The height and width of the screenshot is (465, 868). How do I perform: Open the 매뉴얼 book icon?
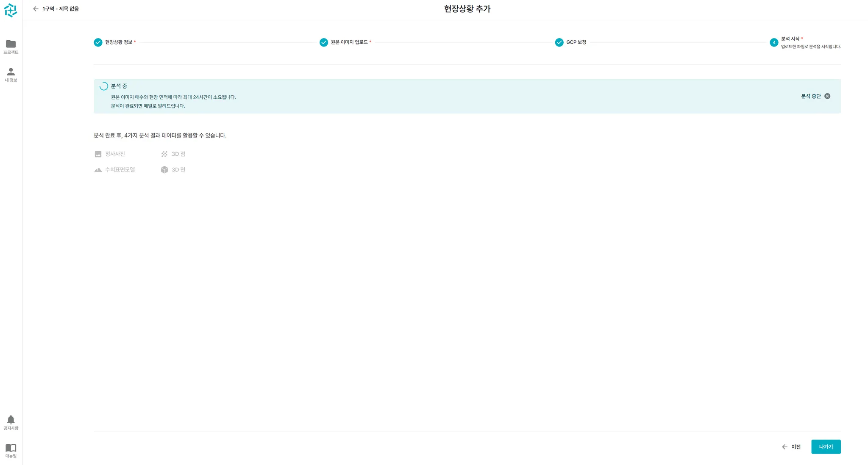pos(11,448)
